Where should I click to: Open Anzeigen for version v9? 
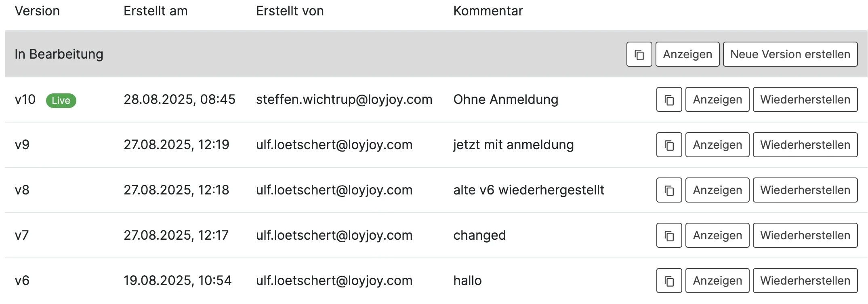717,145
